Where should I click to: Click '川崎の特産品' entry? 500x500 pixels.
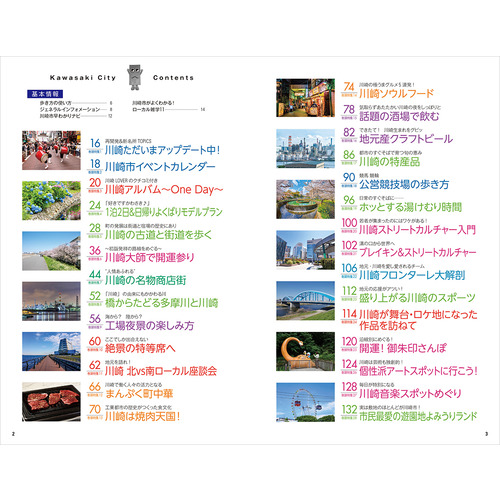coord(390,162)
